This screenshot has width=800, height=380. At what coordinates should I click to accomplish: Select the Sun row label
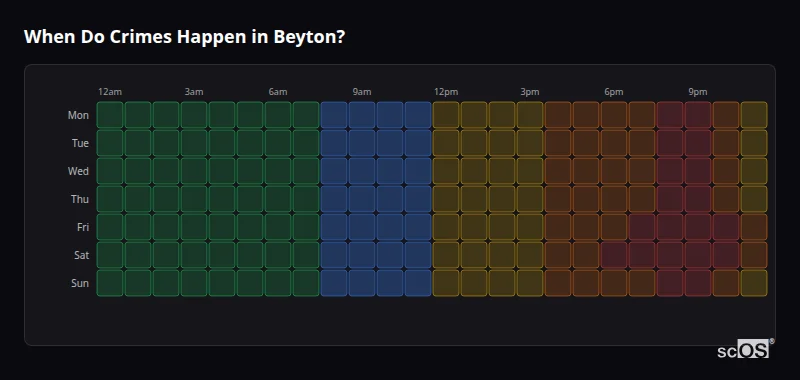[80, 283]
